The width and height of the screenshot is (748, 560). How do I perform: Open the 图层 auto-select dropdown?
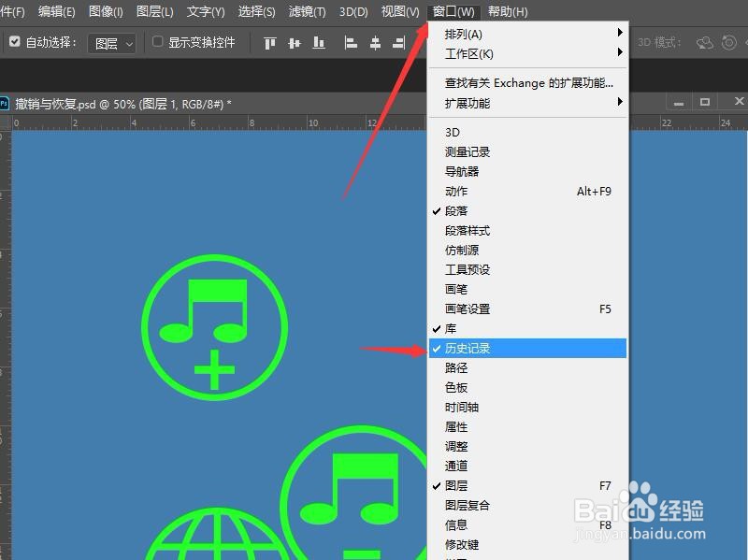[112, 43]
